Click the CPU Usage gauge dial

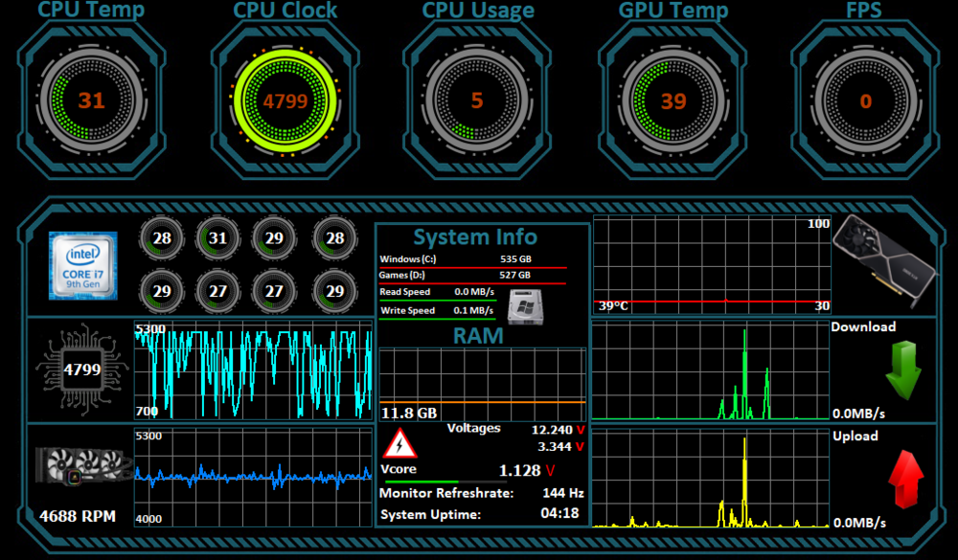477,101
